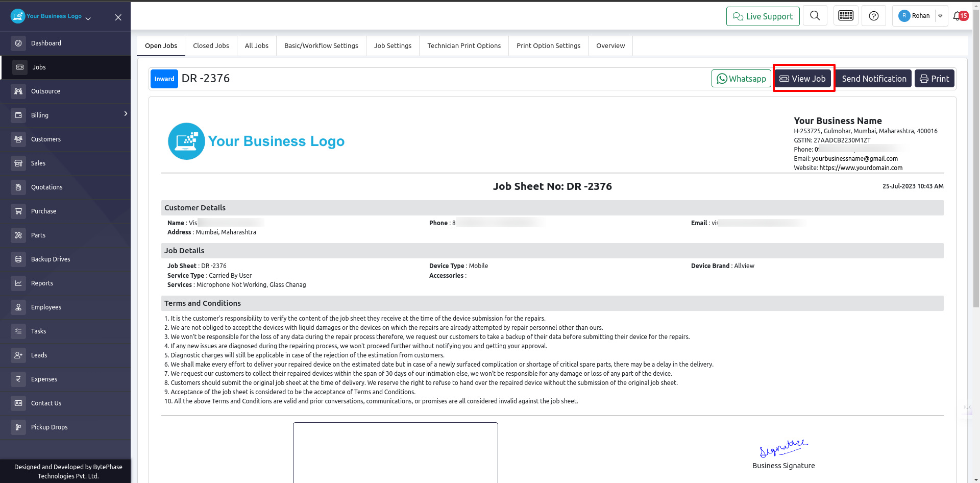The image size is (980, 483).
Task: Click the Contact Us card icon
Action: [x=18, y=403]
